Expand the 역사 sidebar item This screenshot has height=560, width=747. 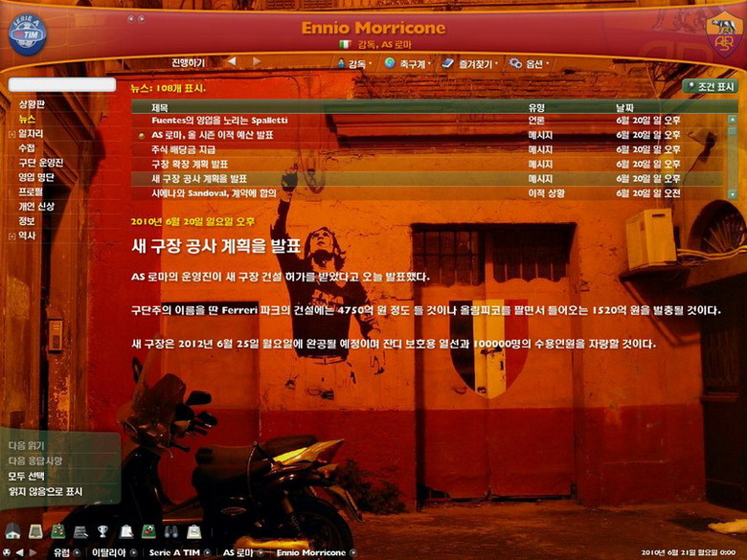pos(11,236)
